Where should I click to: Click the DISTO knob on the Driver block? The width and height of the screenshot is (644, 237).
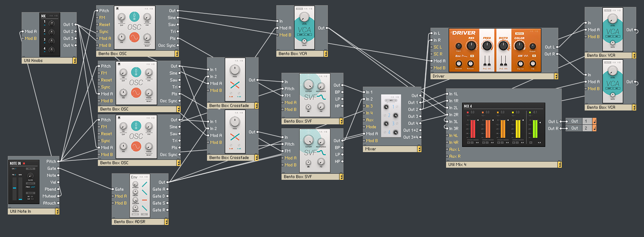(503, 46)
